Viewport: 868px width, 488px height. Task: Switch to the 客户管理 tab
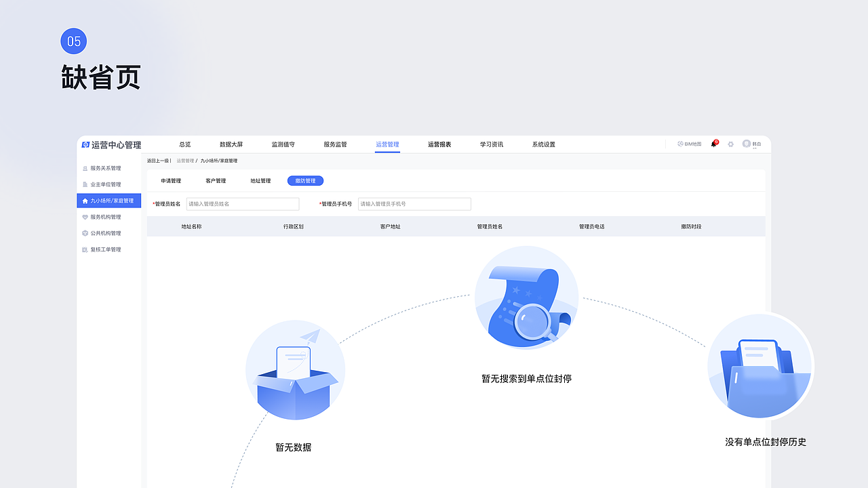point(216,181)
